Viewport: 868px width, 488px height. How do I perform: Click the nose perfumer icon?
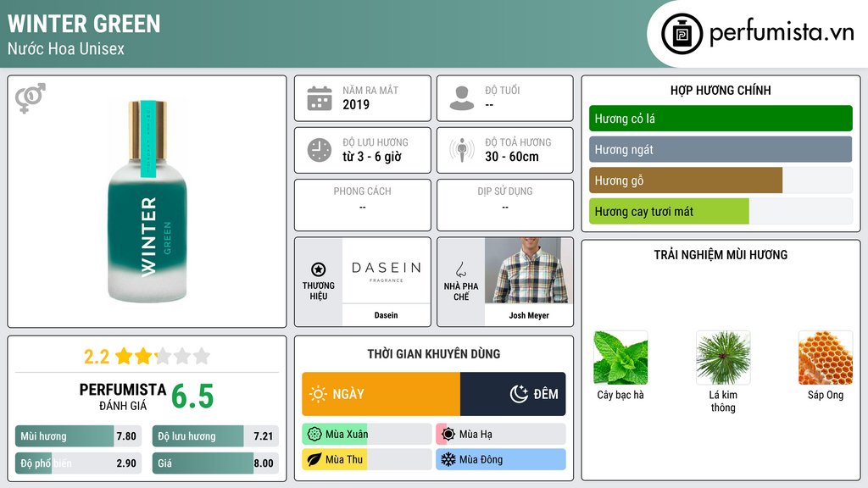460,269
